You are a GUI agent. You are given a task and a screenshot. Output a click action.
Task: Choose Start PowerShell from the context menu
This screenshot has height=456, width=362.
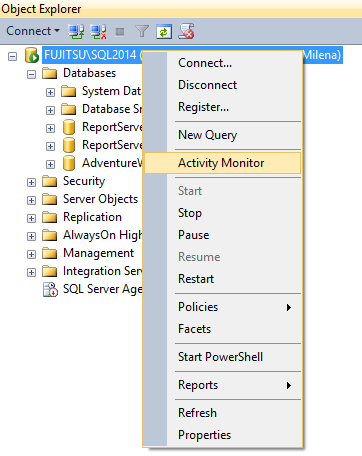click(223, 357)
